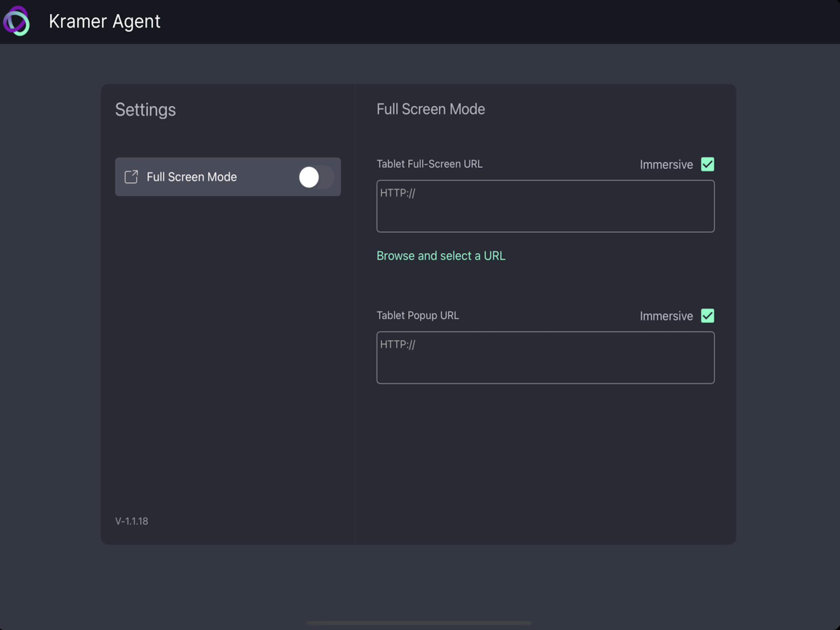Uncheck Immersive for Tablet Full-Screen URL
Image resolution: width=840 pixels, height=630 pixels.
pyautogui.click(x=708, y=165)
